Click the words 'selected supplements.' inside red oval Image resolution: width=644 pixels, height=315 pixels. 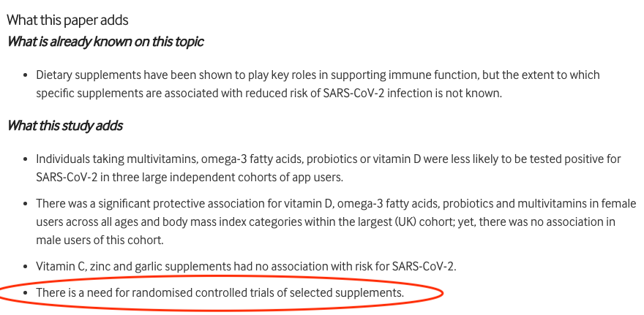click(x=347, y=293)
